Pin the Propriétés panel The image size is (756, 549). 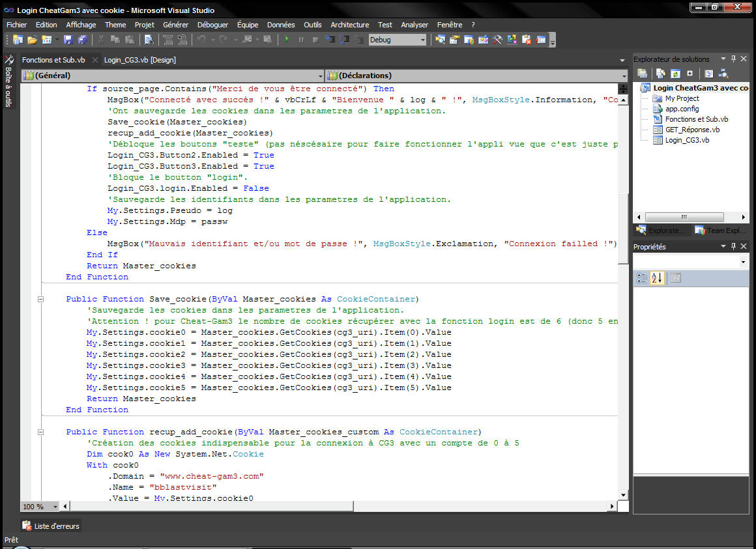[733, 246]
